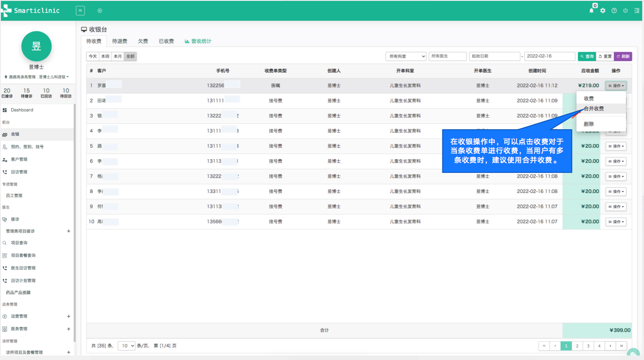Click the 医生回访管理 phone icon
This screenshot has height=360, width=644.
click(x=4, y=268)
